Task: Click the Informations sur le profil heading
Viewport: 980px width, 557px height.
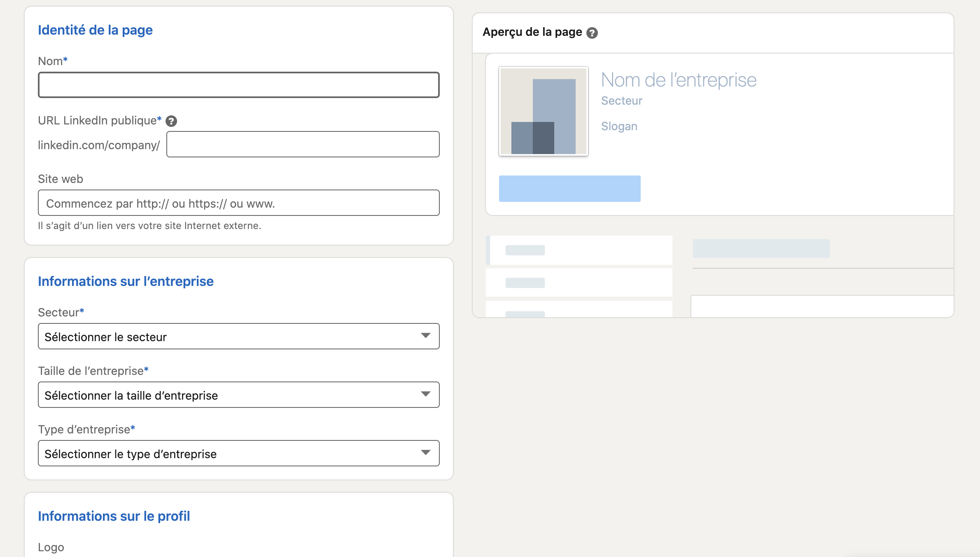Action: coord(114,516)
